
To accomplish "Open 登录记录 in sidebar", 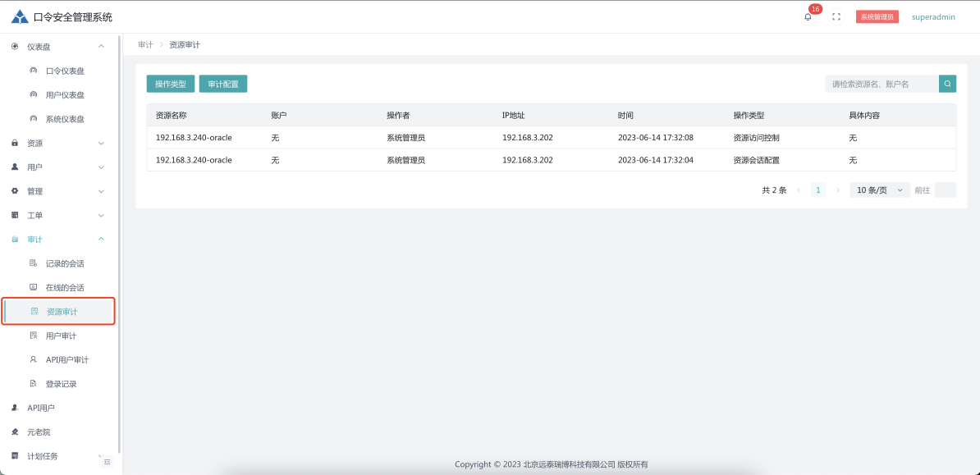I will tap(61, 384).
